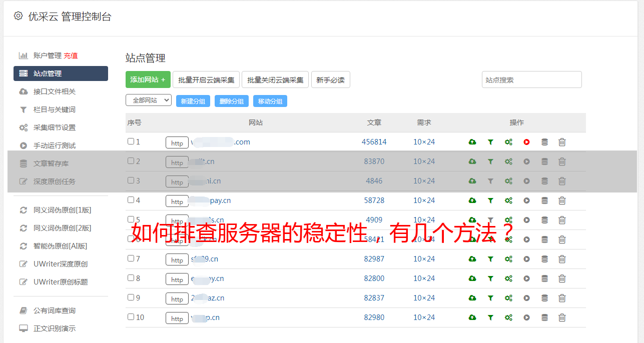Open the 456814 article count link

coord(374,142)
